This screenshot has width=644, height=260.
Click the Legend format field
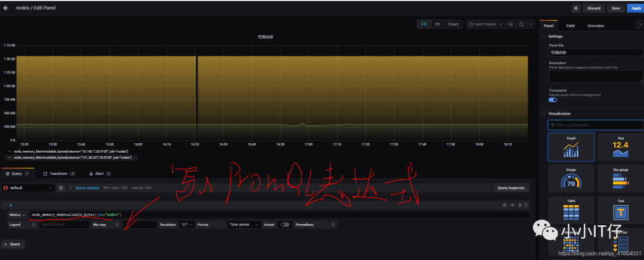(x=64, y=225)
